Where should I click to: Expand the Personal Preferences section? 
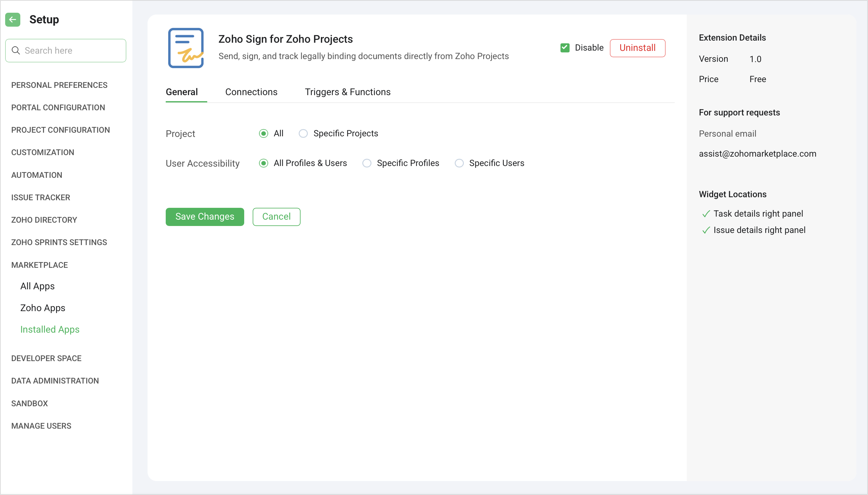[59, 85]
